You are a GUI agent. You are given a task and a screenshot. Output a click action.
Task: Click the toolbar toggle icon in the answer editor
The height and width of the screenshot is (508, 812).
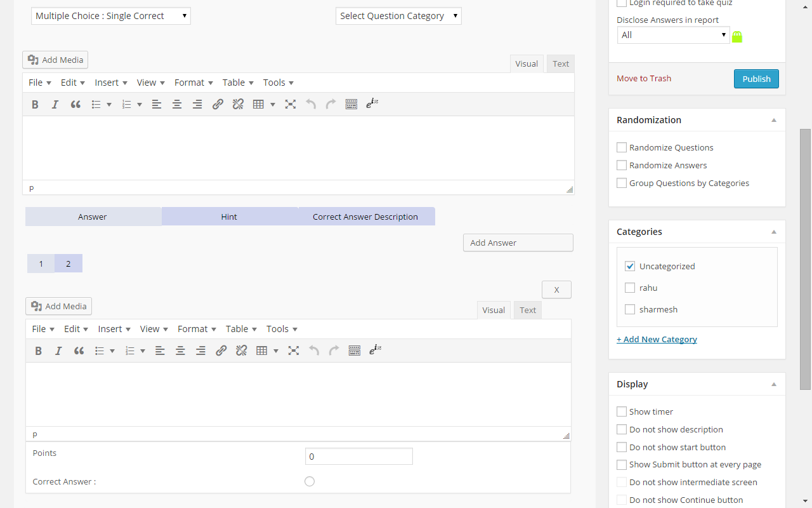pos(355,351)
